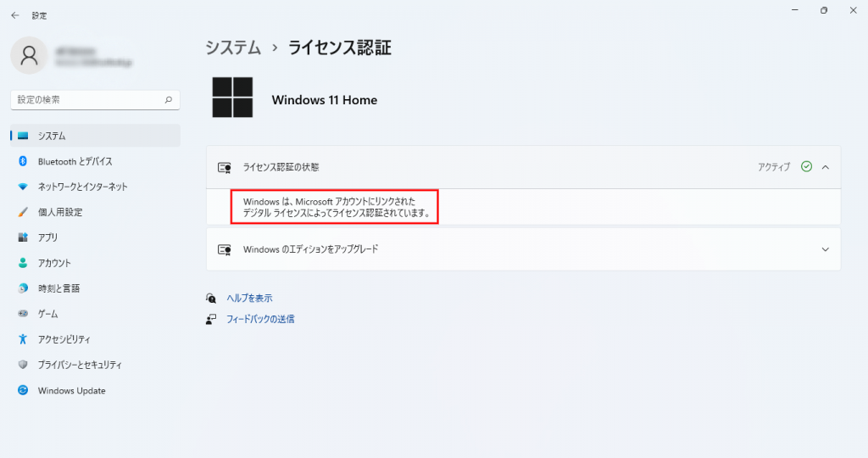Open アクセシビリティ settings
868x458 pixels.
pos(95,339)
